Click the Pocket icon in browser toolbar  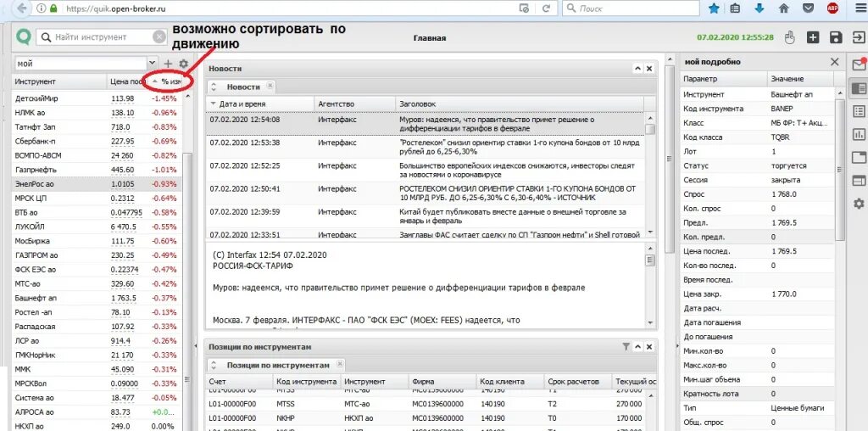pyautogui.click(x=808, y=8)
